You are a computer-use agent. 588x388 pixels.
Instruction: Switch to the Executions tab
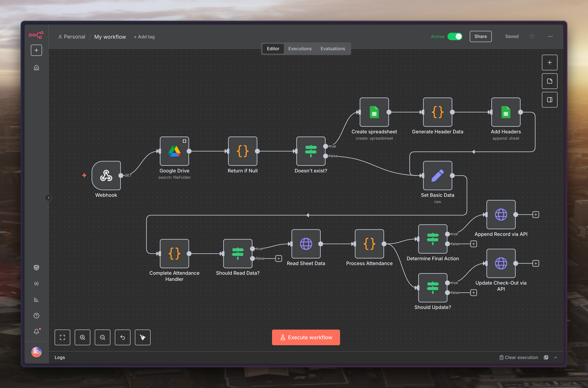300,49
